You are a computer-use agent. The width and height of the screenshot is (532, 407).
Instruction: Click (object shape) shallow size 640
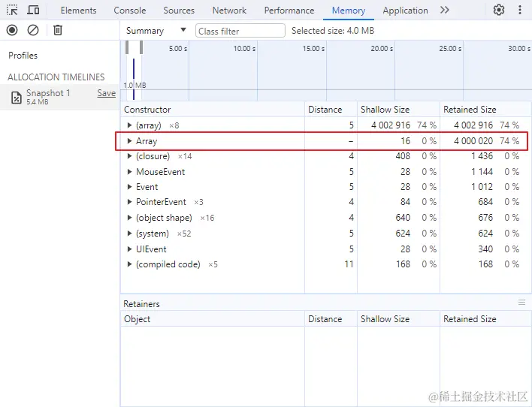coord(403,218)
